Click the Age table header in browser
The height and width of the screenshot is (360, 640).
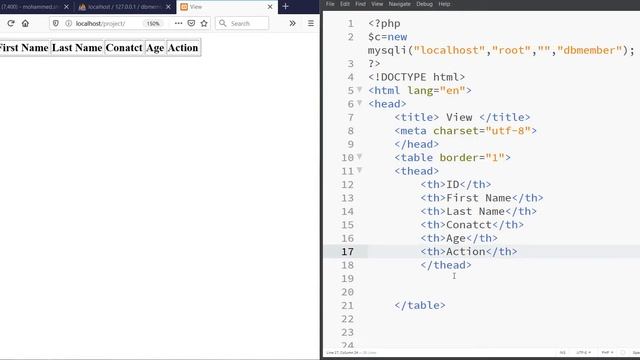[155, 48]
